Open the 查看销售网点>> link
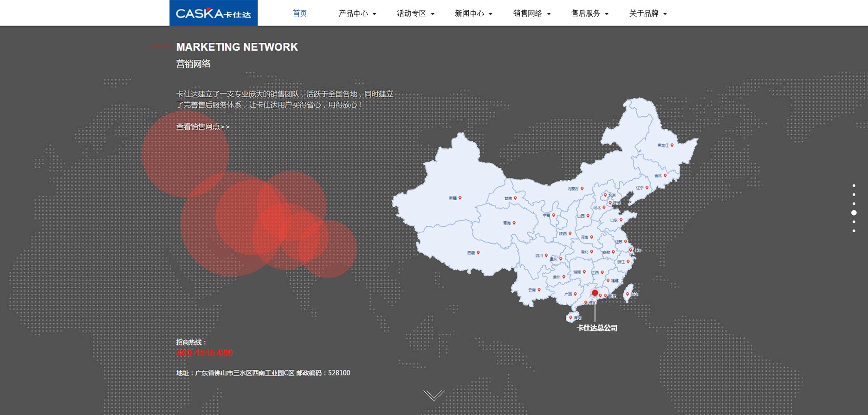 203,126
